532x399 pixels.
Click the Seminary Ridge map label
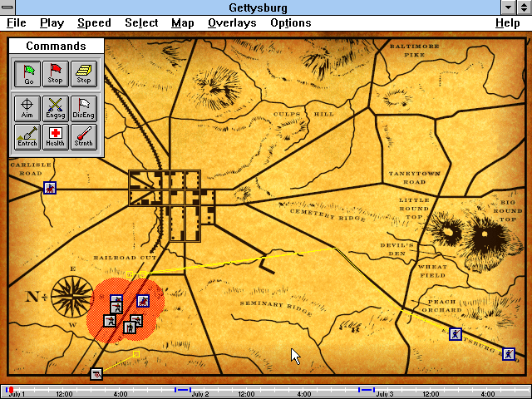(x=276, y=308)
